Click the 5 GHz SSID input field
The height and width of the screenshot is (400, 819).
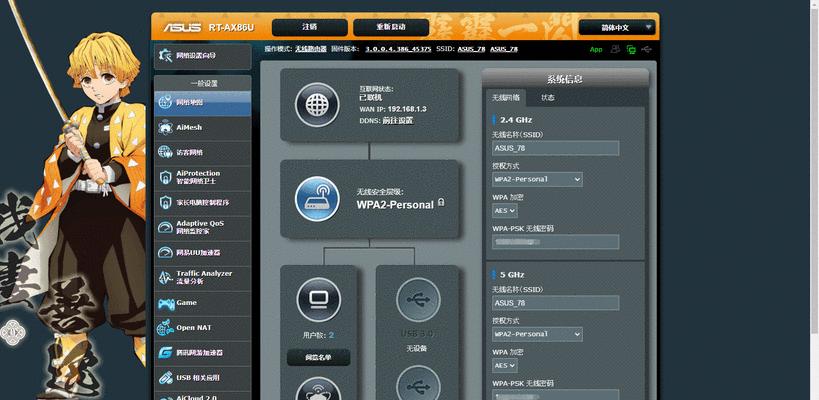(555, 303)
